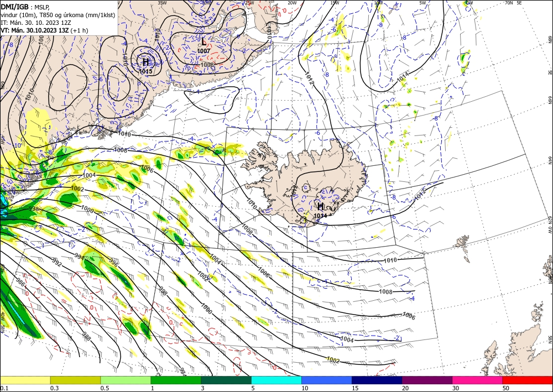Select the 1014 value below Iceland's high symbol

point(320,216)
